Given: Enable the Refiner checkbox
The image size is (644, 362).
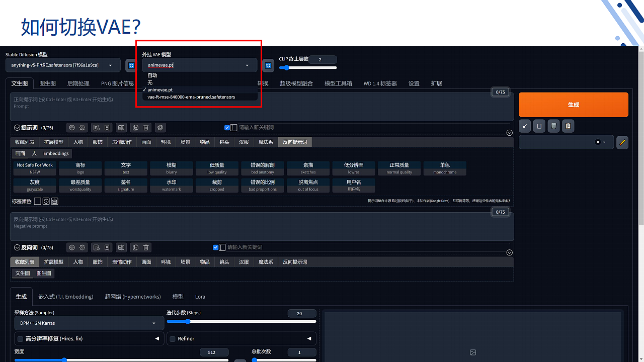Looking at the screenshot, I should 173,339.
